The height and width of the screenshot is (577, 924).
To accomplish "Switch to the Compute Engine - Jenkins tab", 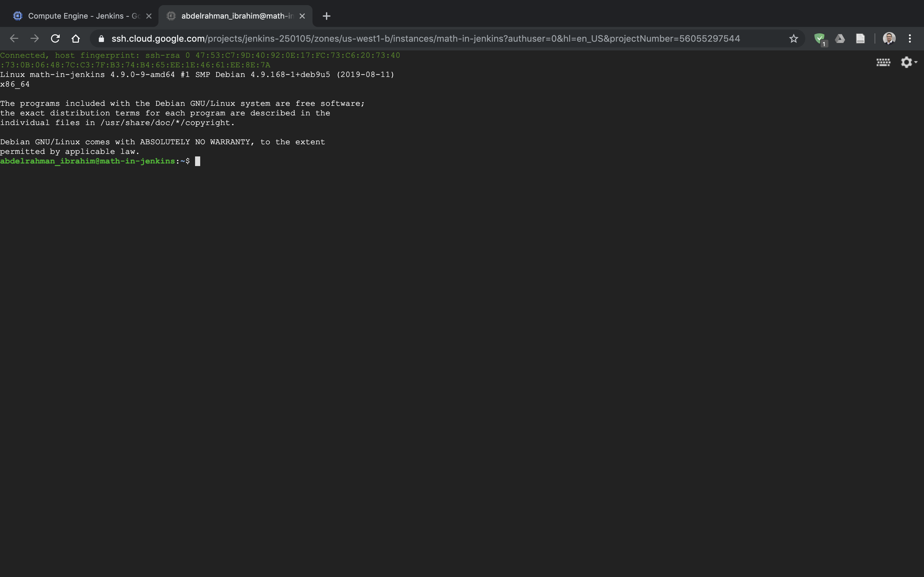I will pyautogui.click(x=80, y=16).
